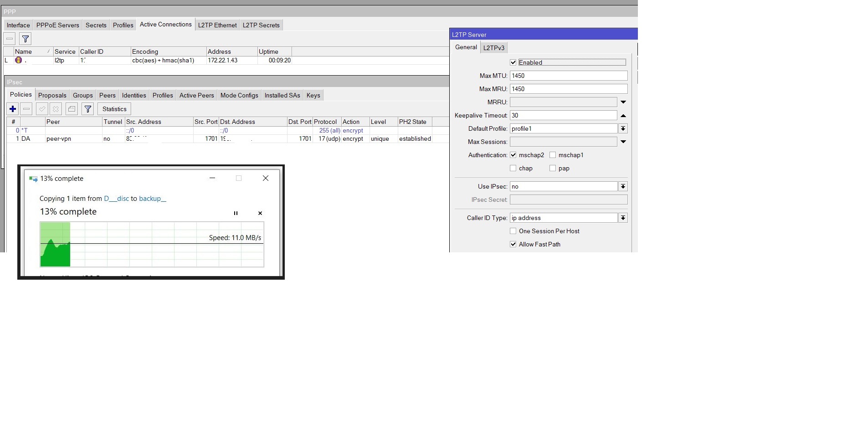868x425 pixels.
Task: Open IPsec Identities tab
Action: 134,95
